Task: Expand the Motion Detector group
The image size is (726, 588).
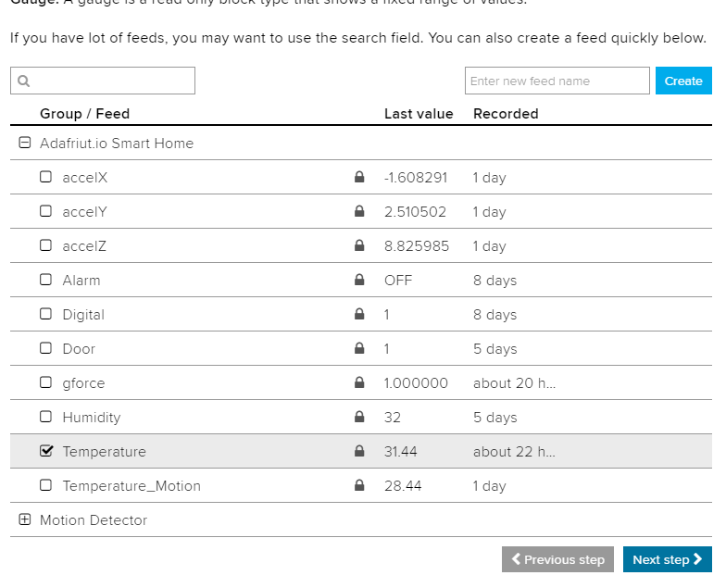Action: pyautogui.click(x=25, y=519)
